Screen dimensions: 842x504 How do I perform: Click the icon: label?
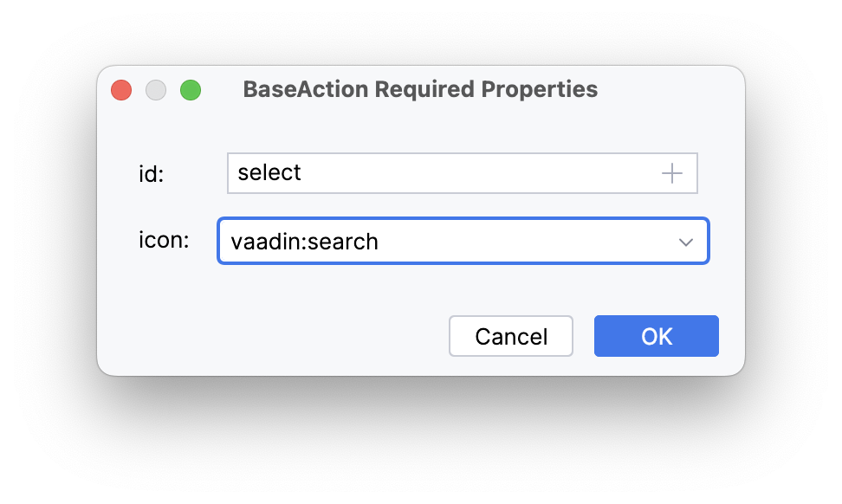pyautogui.click(x=164, y=240)
